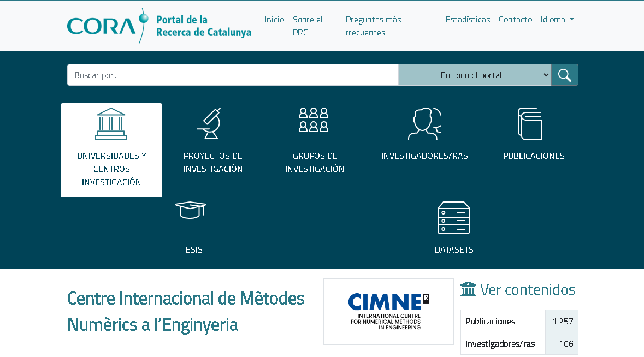
Task: Click the microscope projects icon
Action: pyautogui.click(x=209, y=123)
